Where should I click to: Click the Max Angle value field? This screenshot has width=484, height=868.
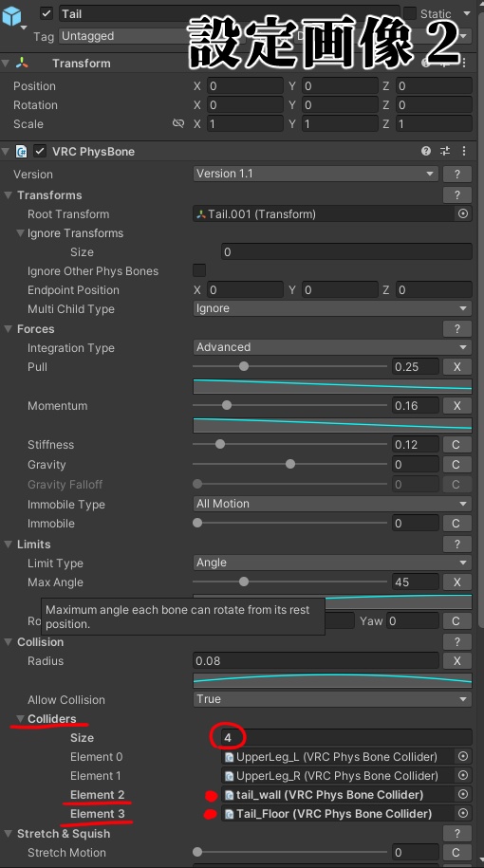point(416,582)
